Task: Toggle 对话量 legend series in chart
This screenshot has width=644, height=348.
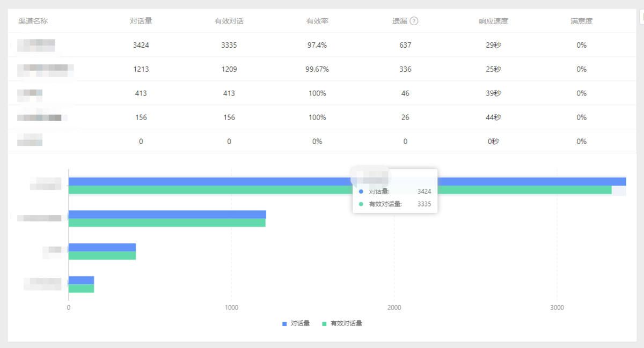Action: (x=296, y=323)
